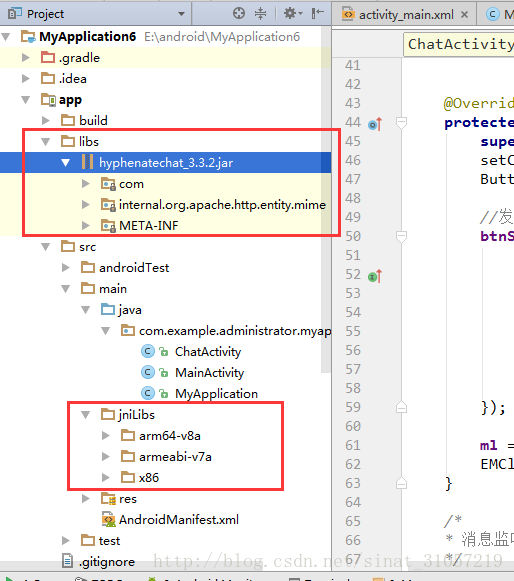Click line number 47 in gutter

click(353, 179)
